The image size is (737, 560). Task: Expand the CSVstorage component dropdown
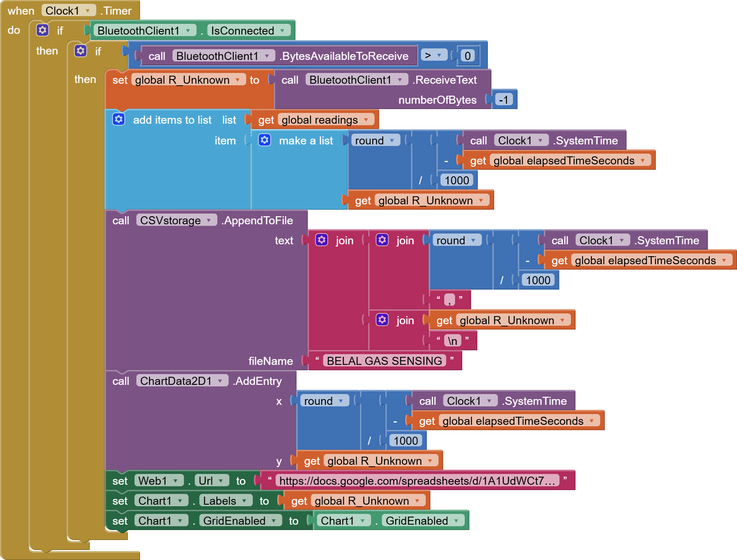[209, 220]
